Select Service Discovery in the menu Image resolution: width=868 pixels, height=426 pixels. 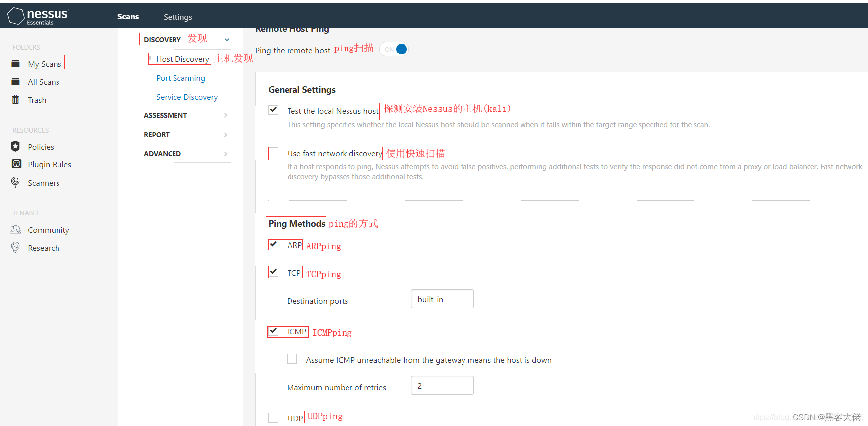pos(187,97)
